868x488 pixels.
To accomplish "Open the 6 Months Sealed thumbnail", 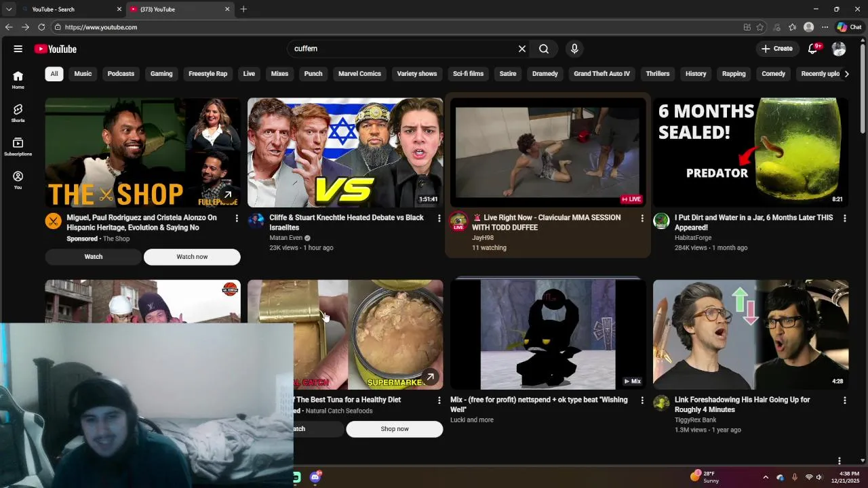I will (751, 152).
